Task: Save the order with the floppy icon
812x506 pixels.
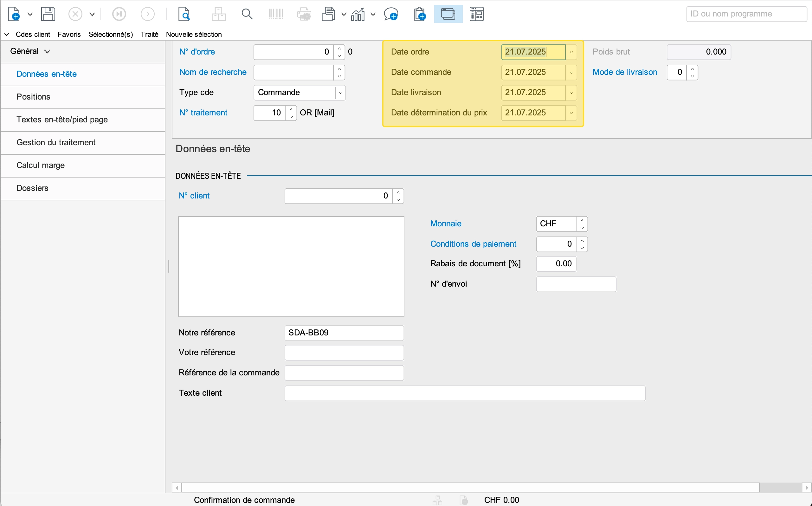Action: (x=48, y=14)
